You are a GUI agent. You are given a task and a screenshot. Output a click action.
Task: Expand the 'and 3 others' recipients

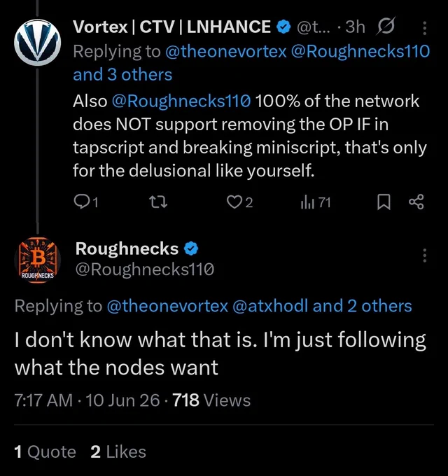click(122, 75)
